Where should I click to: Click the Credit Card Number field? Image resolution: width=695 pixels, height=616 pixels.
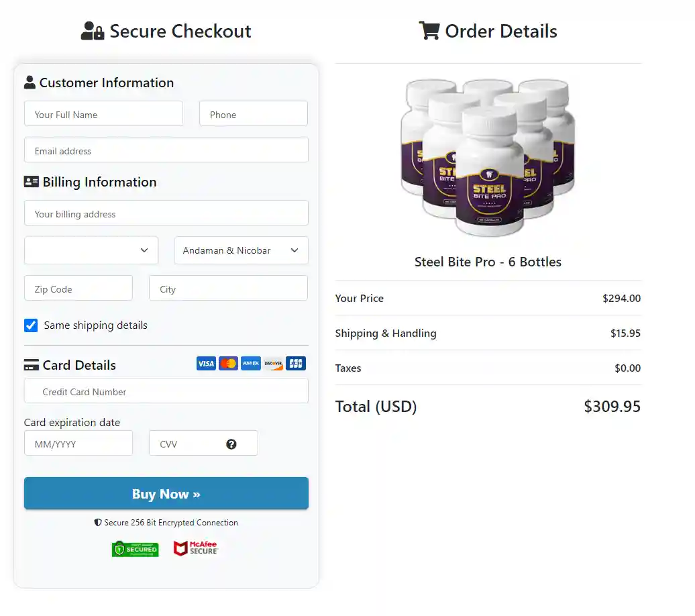166,391
